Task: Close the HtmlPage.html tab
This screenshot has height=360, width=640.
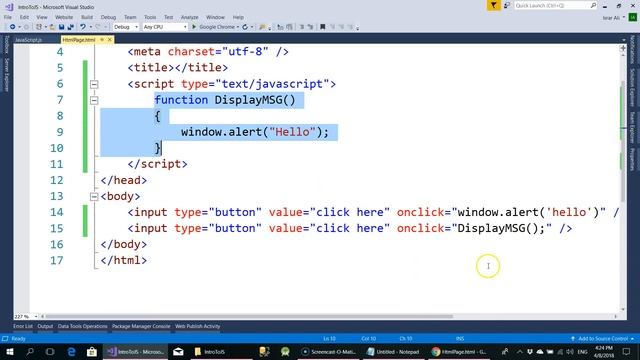Action: (109, 40)
